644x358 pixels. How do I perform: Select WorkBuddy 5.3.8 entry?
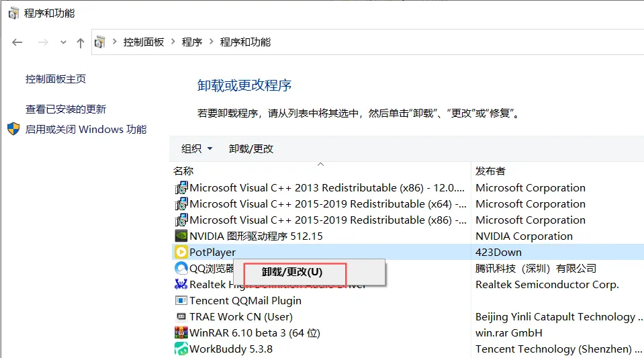pos(231,349)
